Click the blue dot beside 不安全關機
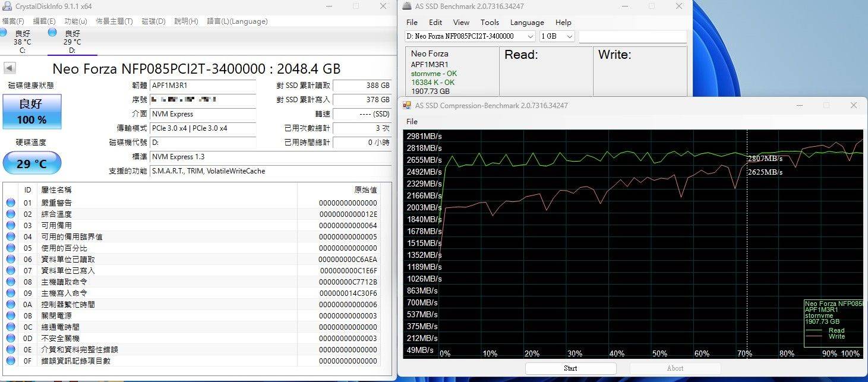 point(10,338)
